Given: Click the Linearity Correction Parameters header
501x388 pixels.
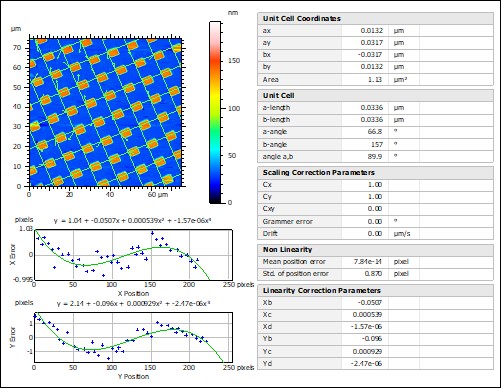Looking at the screenshot, I should [375, 290].
